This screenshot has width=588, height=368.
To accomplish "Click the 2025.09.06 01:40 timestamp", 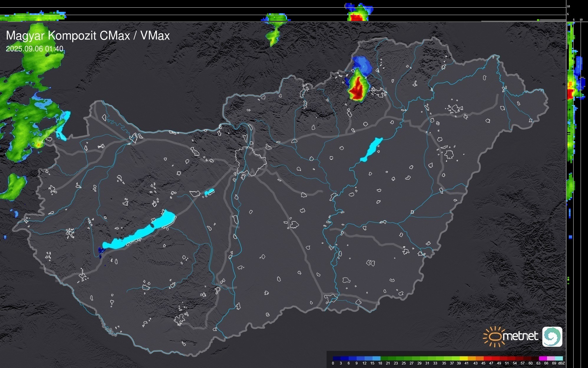I will tap(34, 49).
